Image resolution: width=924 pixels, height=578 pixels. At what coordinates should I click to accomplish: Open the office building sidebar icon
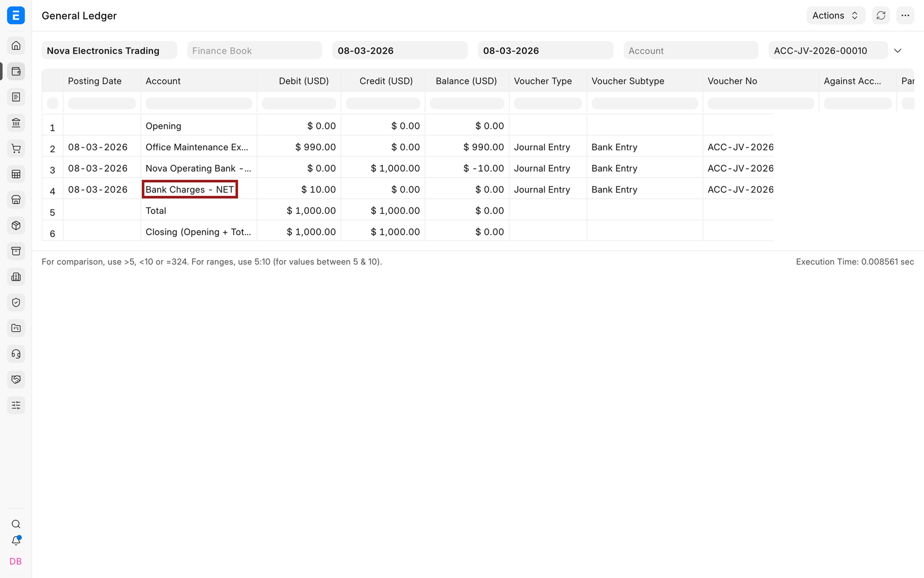click(16, 277)
